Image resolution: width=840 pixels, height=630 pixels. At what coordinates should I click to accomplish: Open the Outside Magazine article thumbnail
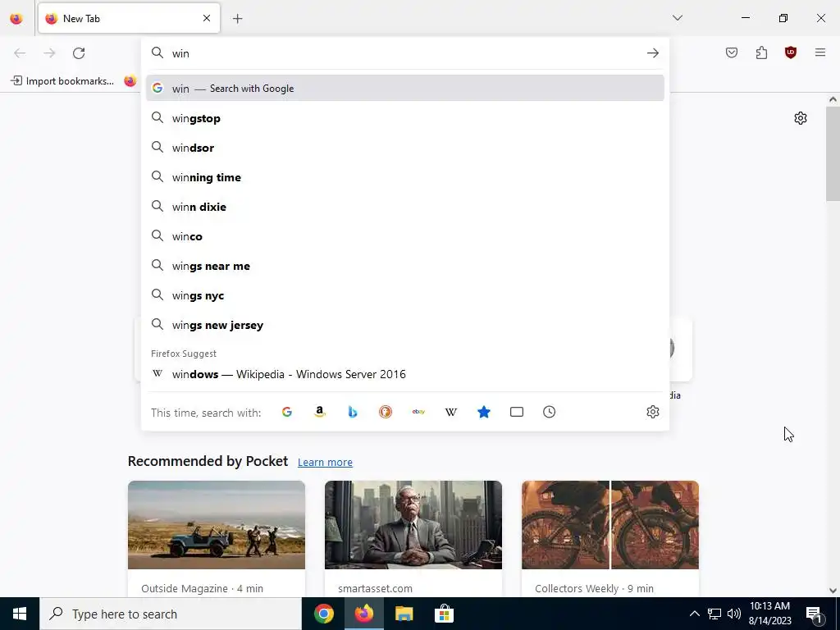[217, 525]
